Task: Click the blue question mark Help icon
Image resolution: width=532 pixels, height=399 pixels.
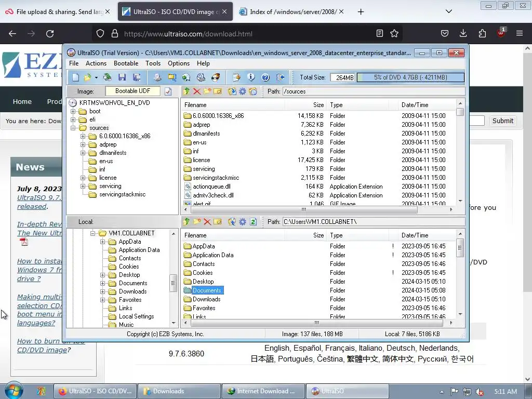Action: [x=265, y=78]
